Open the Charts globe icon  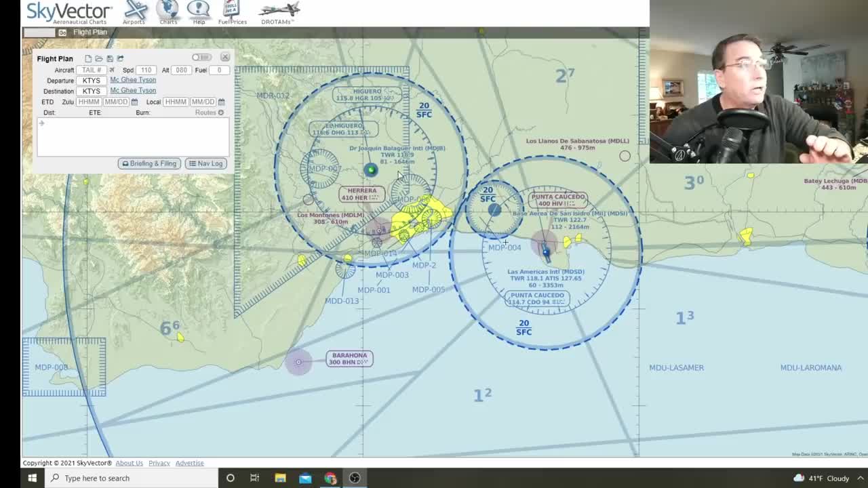tap(167, 10)
